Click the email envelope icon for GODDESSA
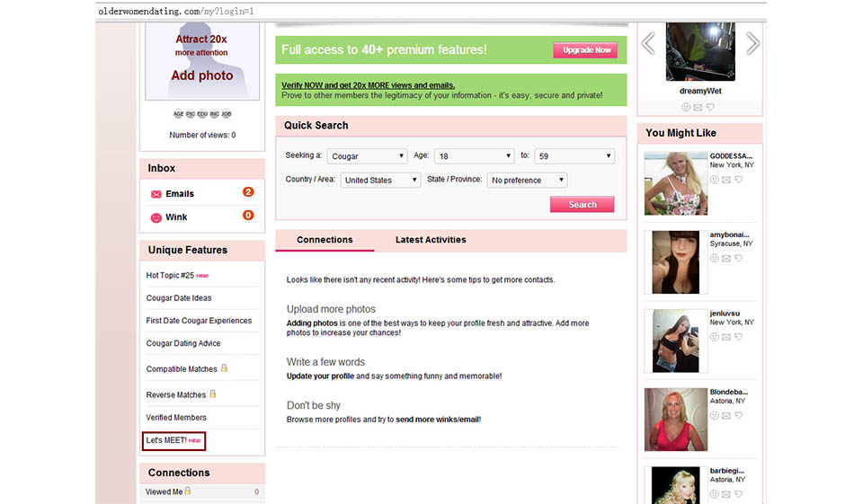 click(x=726, y=179)
